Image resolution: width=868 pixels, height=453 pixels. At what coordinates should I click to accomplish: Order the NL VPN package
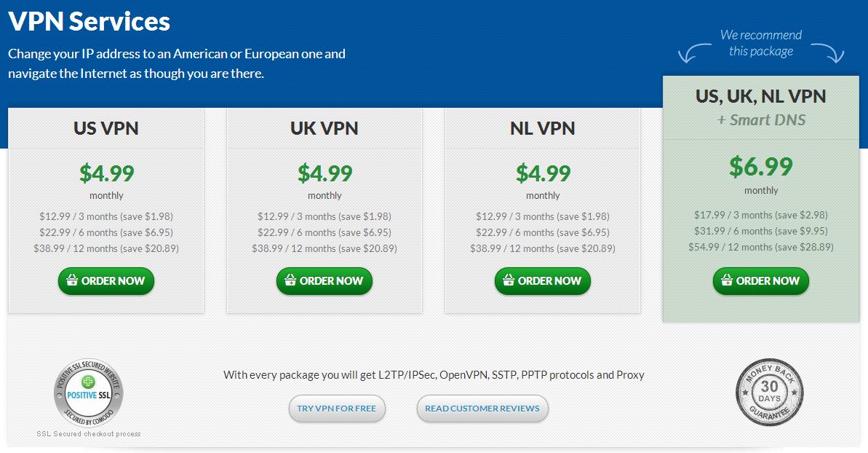click(x=543, y=281)
